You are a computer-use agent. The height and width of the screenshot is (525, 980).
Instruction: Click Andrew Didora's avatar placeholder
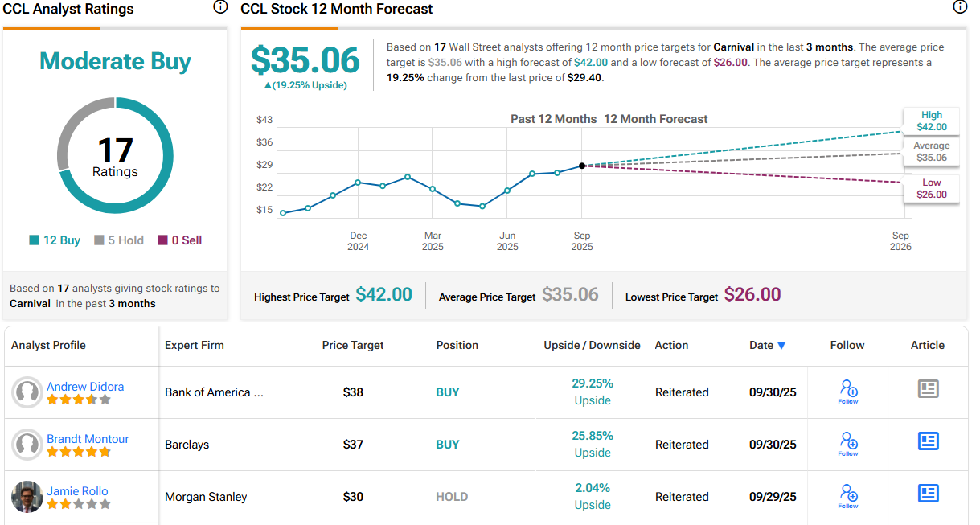[x=27, y=392]
